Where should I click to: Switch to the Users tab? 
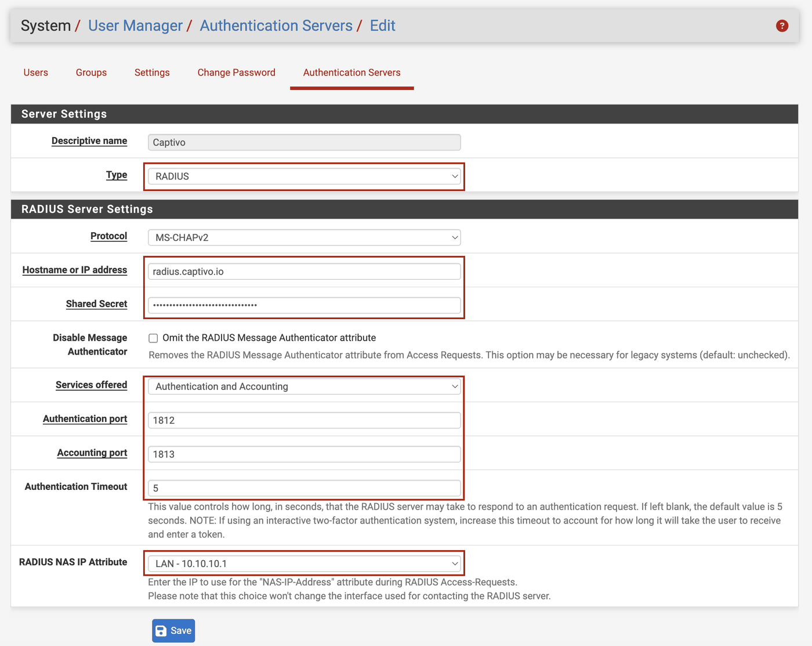coord(36,73)
